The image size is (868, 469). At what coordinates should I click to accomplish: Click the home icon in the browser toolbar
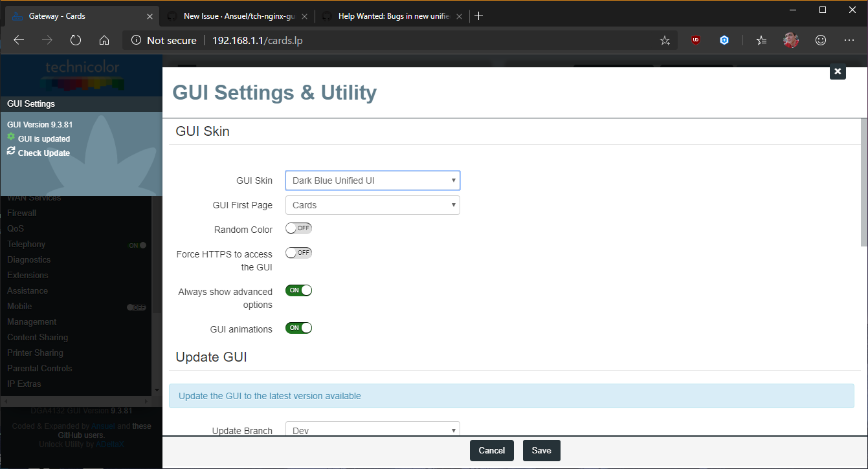pos(104,39)
